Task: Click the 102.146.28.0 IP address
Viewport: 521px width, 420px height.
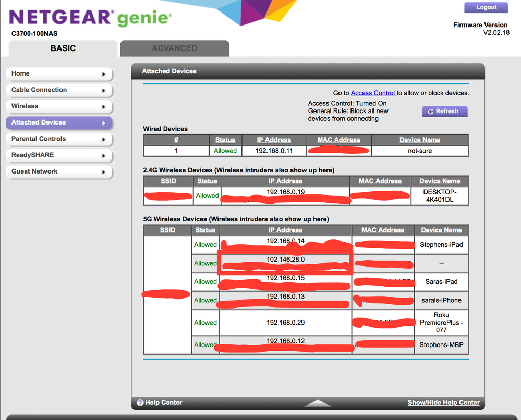Action: click(285, 260)
